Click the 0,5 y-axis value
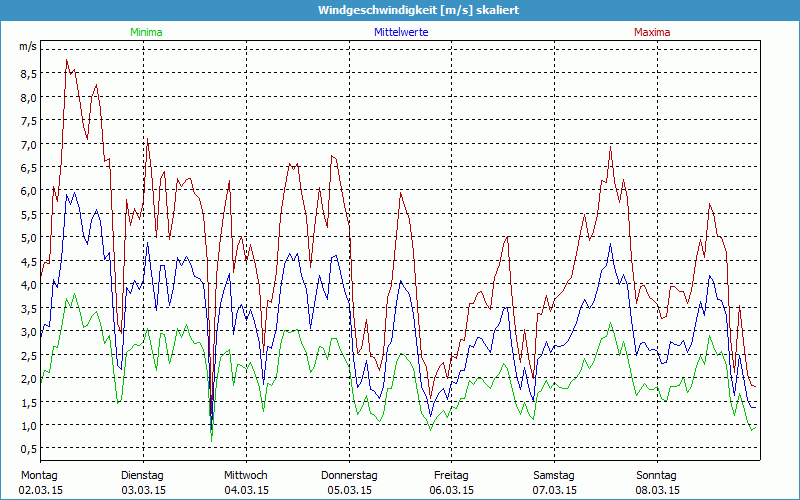This screenshot has width=800, height=500. point(28,449)
